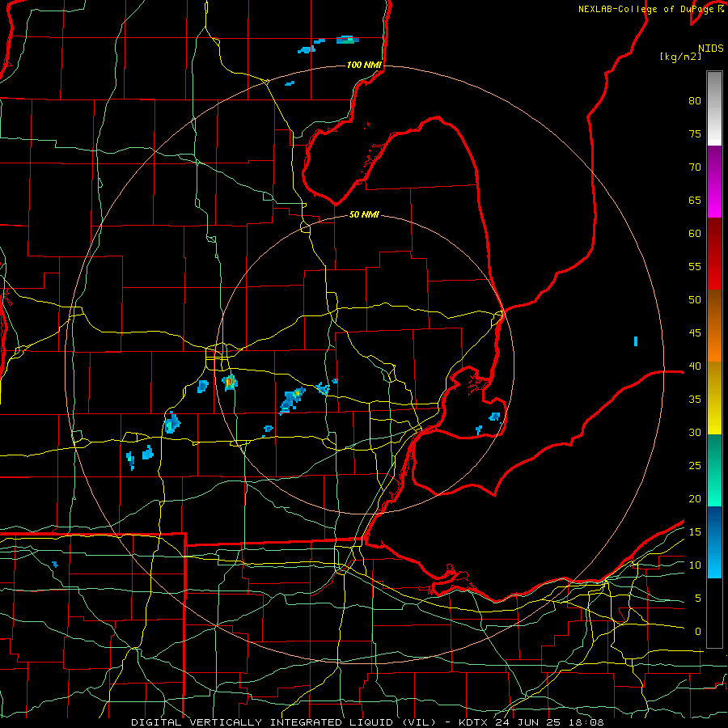Pick the blue segment of the color bar
The width and height of the screenshot is (728, 728).
(714, 542)
